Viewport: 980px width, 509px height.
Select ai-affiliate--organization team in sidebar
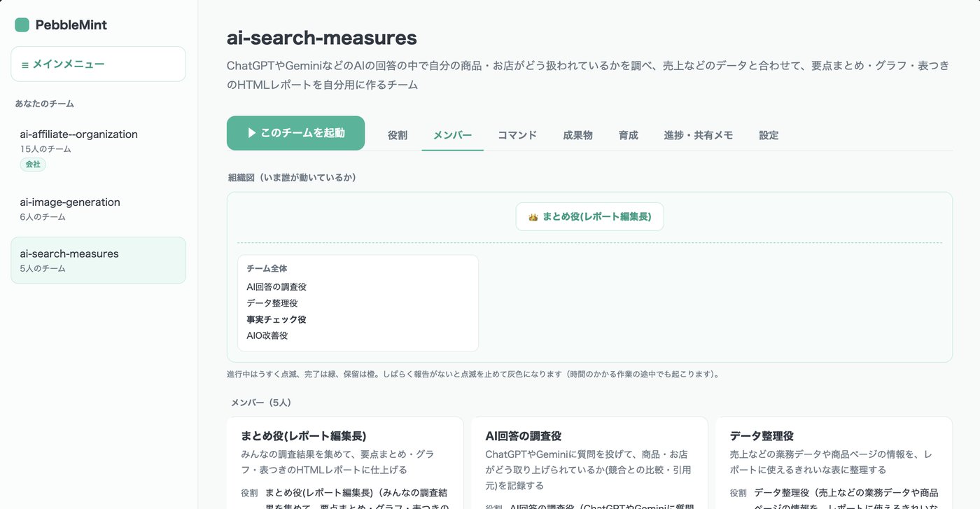98,150
